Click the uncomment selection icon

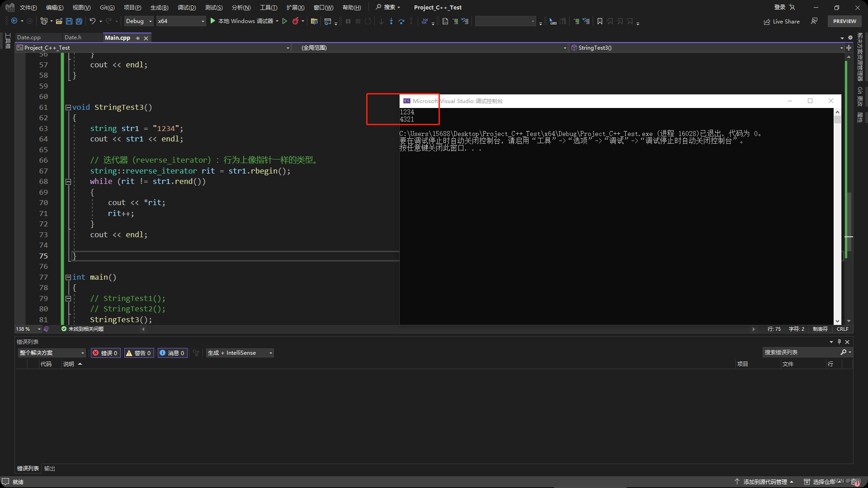tap(586, 21)
